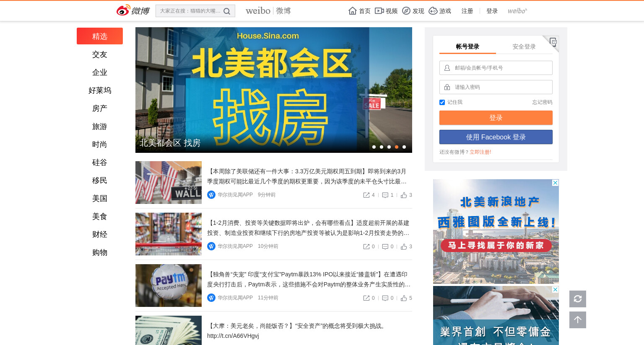
Task: Click repost icon on Paytm post
Action: click(366, 298)
